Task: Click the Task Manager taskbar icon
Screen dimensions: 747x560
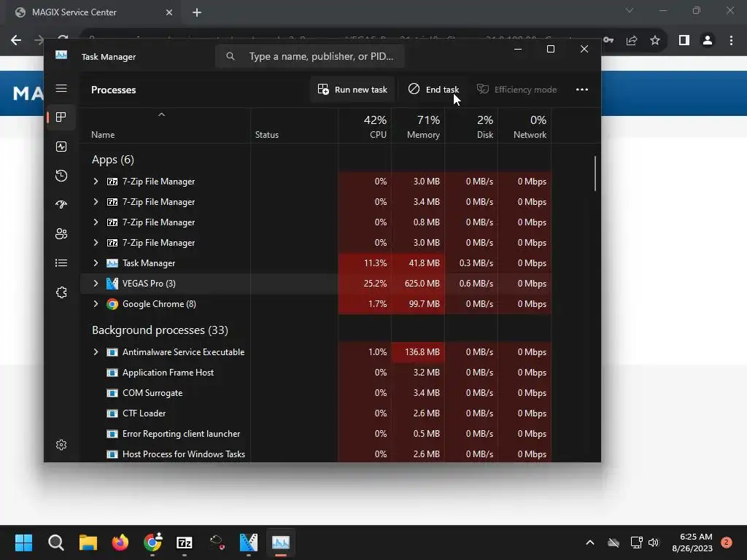Action: (281, 542)
